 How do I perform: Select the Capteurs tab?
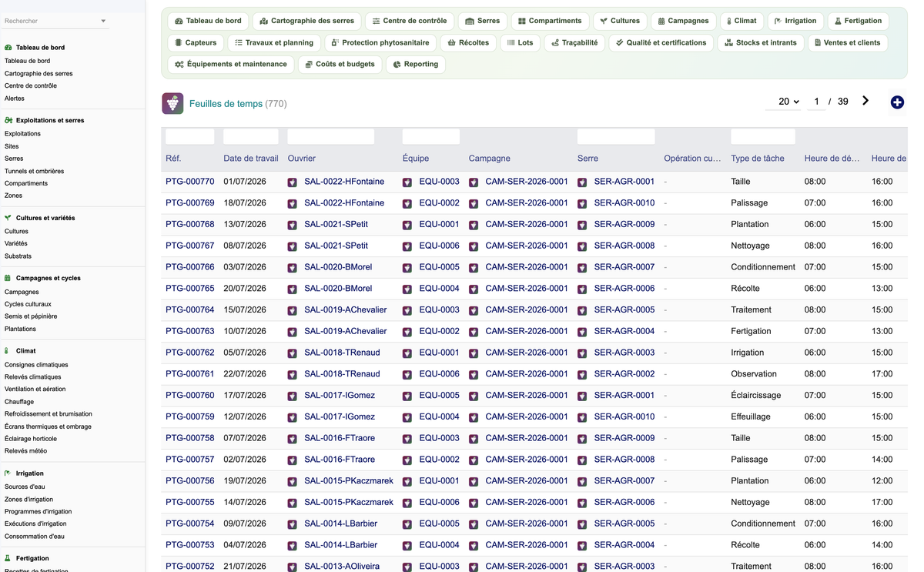[x=196, y=42]
